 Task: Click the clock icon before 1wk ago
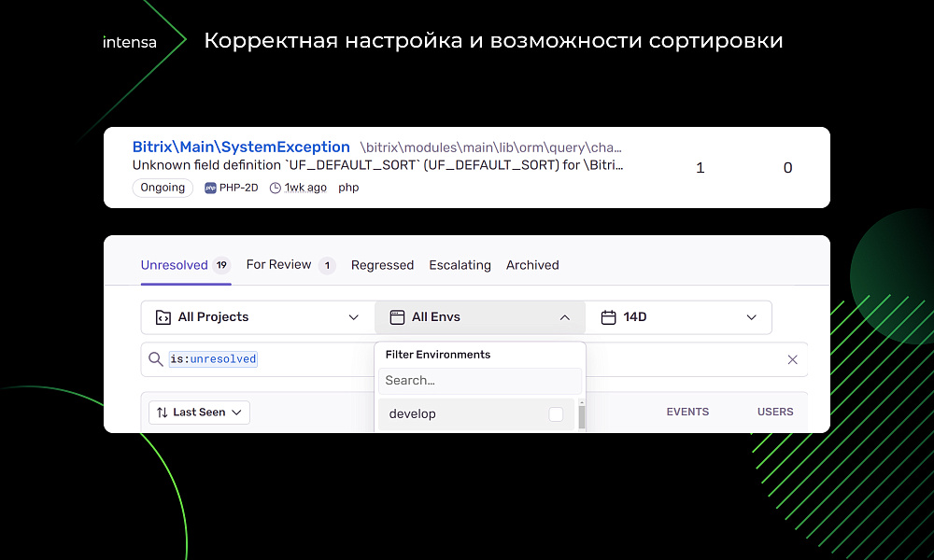[274, 187]
